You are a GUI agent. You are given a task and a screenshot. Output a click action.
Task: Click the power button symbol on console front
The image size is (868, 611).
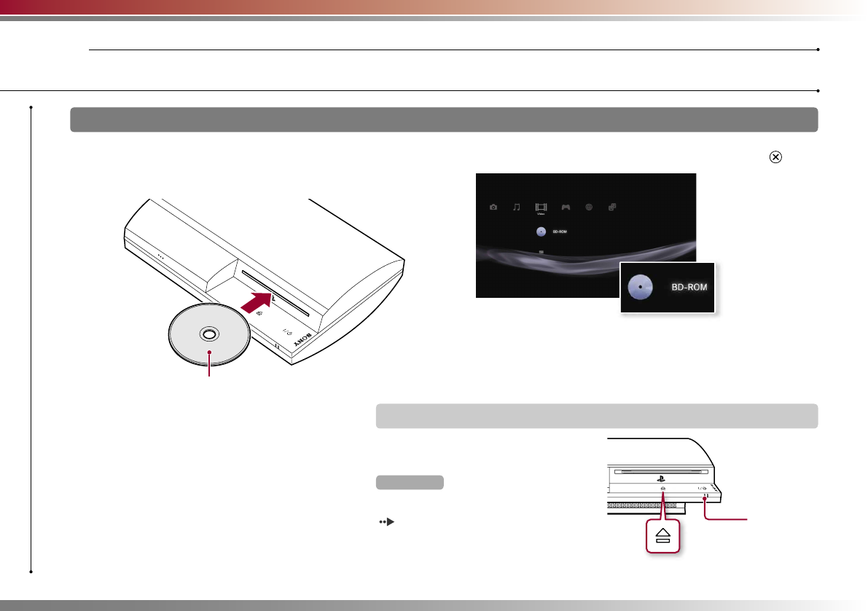(x=702, y=488)
